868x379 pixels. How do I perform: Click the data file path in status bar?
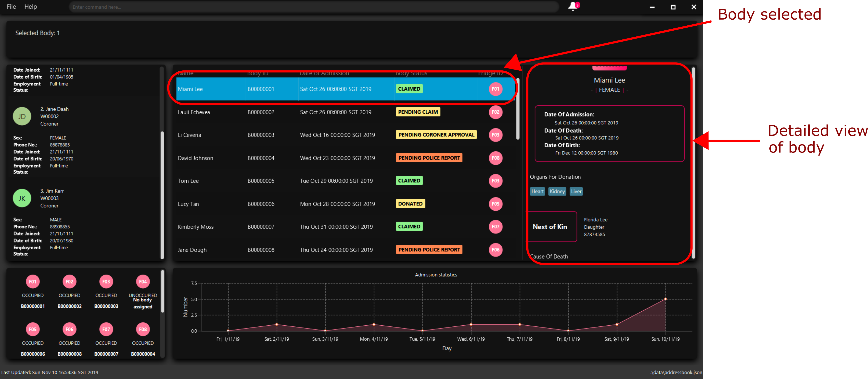676,373
